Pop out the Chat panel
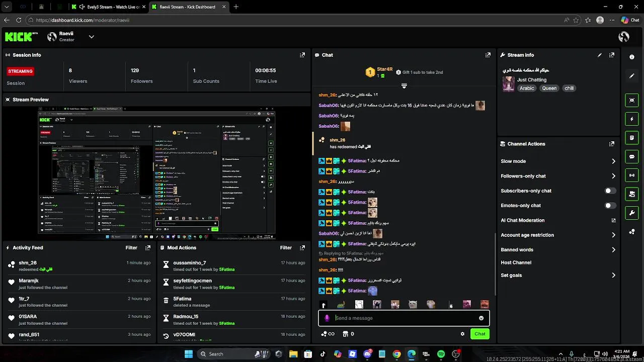644x362 pixels. coord(488,55)
